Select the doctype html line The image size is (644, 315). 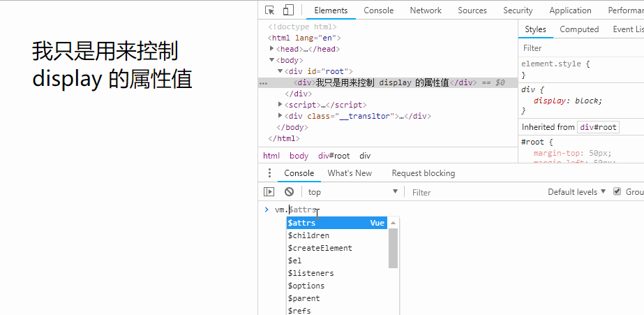click(x=302, y=27)
